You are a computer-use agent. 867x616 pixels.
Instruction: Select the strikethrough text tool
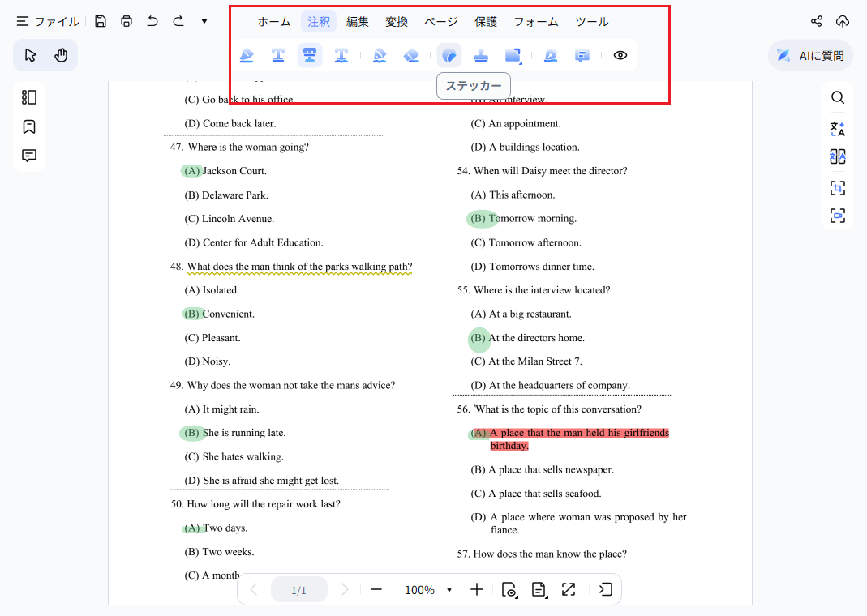pos(310,55)
